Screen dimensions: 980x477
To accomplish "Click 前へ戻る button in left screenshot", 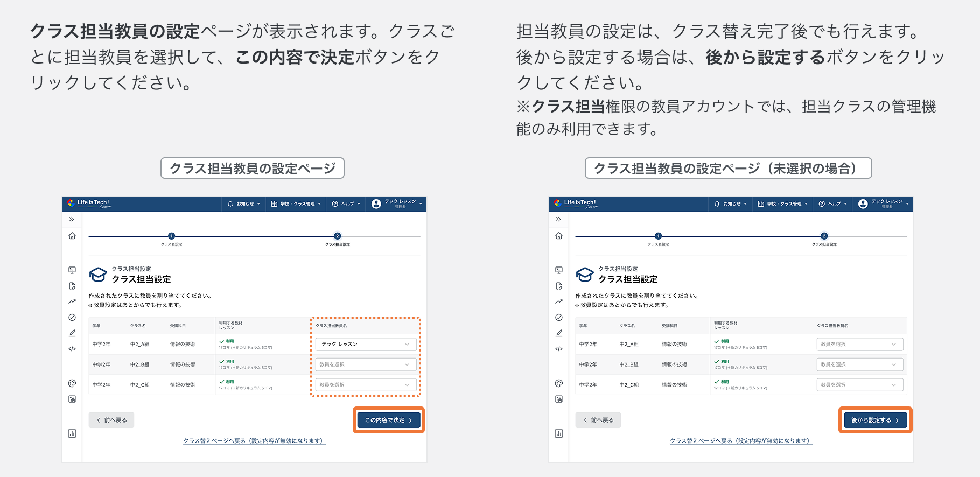I will tap(111, 420).
